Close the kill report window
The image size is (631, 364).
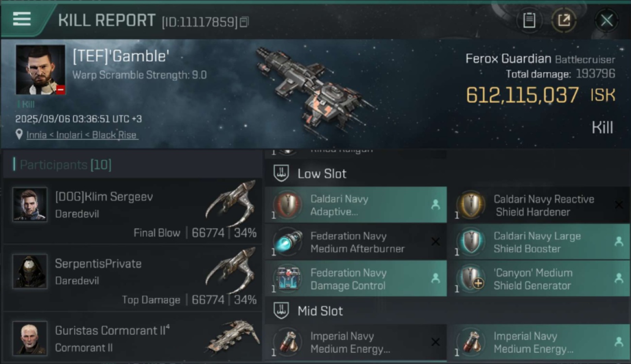(606, 20)
